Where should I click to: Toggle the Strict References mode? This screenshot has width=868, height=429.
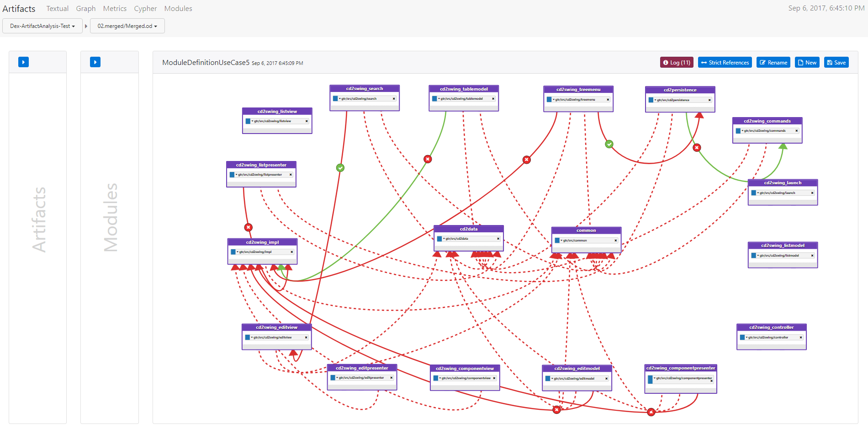(x=725, y=63)
